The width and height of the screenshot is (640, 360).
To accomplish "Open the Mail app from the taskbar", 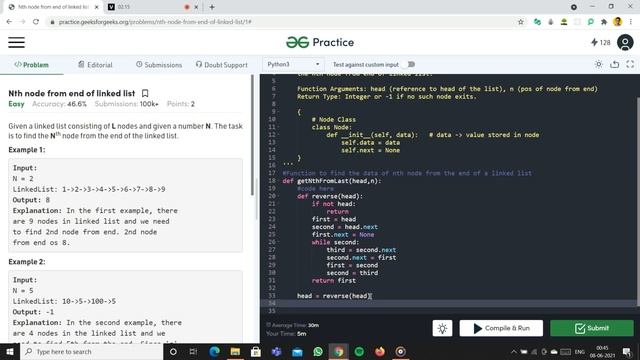I will click(298, 351).
